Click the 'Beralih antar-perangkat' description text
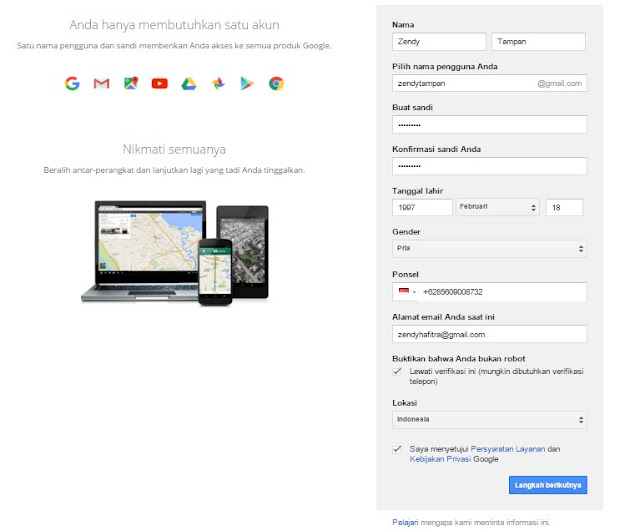 click(174, 170)
